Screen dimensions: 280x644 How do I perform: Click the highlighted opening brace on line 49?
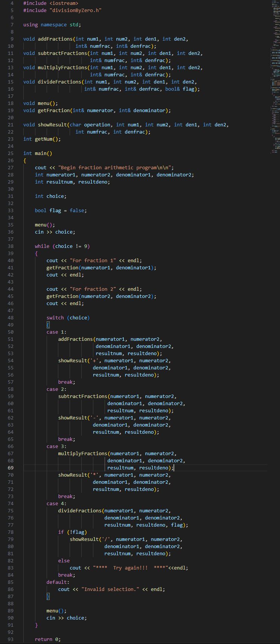pos(48,325)
